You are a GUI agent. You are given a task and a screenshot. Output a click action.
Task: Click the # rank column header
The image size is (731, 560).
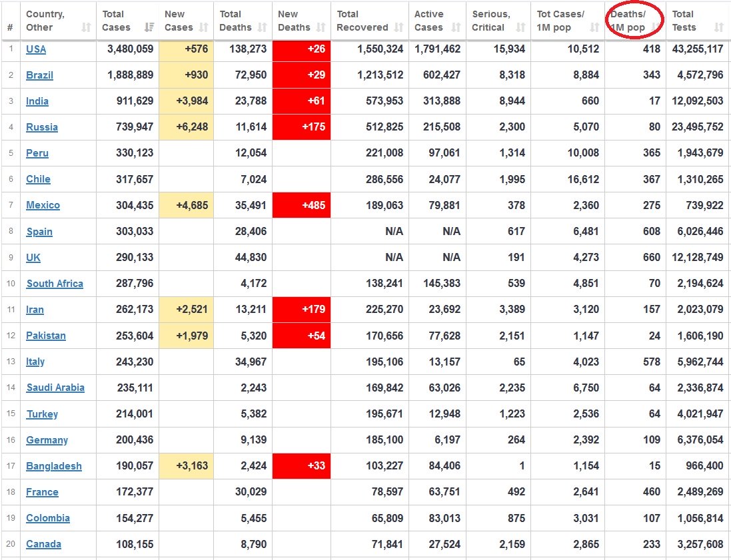[x=10, y=27]
